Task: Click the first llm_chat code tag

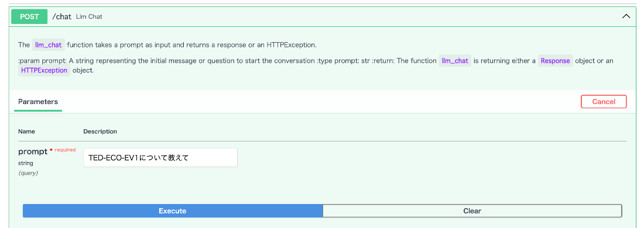Action: click(48, 44)
